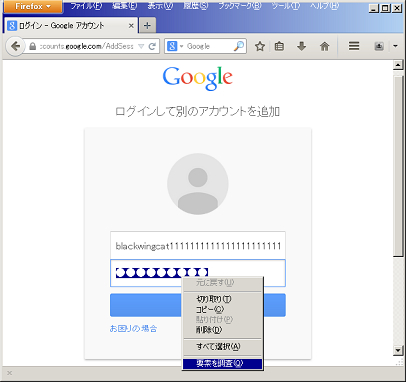Image resolution: width=406 pixels, height=382 pixels.
Task: Expand the toolbar add-on dropdown arrow
Action: (x=395, y=46)
